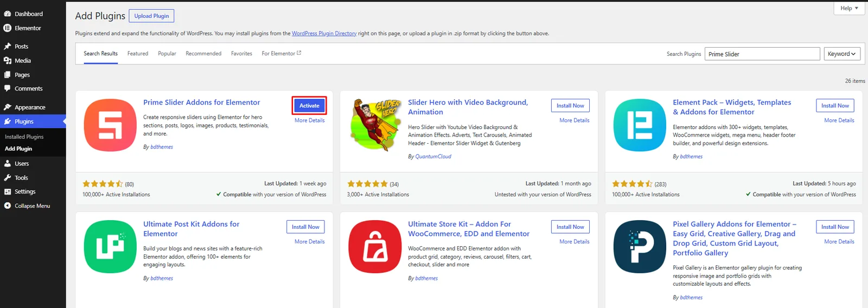Screen dimensions: 868x308
Task: Click the Media icon in sidebar
Action: point(8,61)
